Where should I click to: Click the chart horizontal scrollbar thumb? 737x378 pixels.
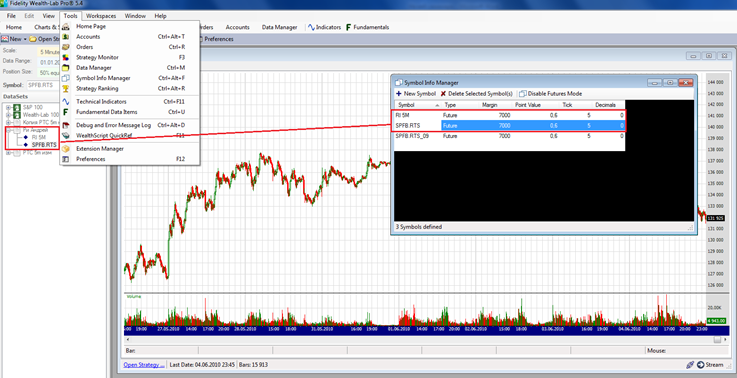[717, 339]
